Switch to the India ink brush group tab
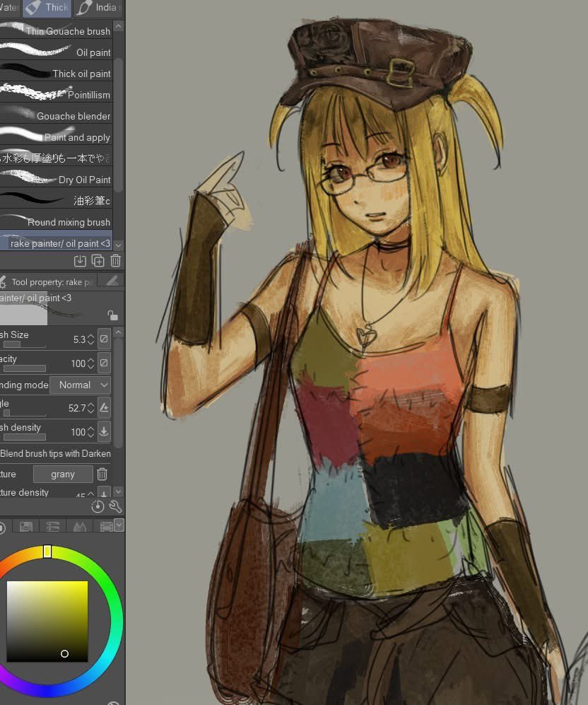 point(98,8)
